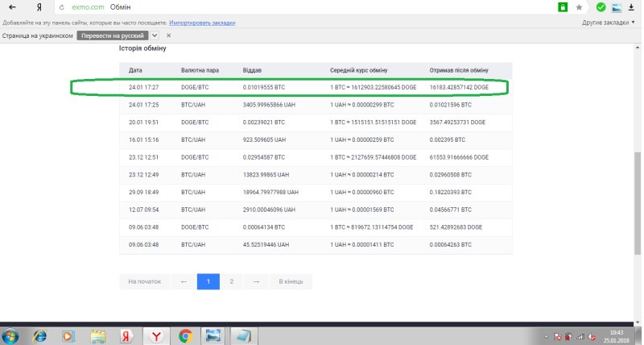Viewport: 644px width, 345px height.
Task: Open Yandex Browser from the taskbar
Action: coord(156,335)
